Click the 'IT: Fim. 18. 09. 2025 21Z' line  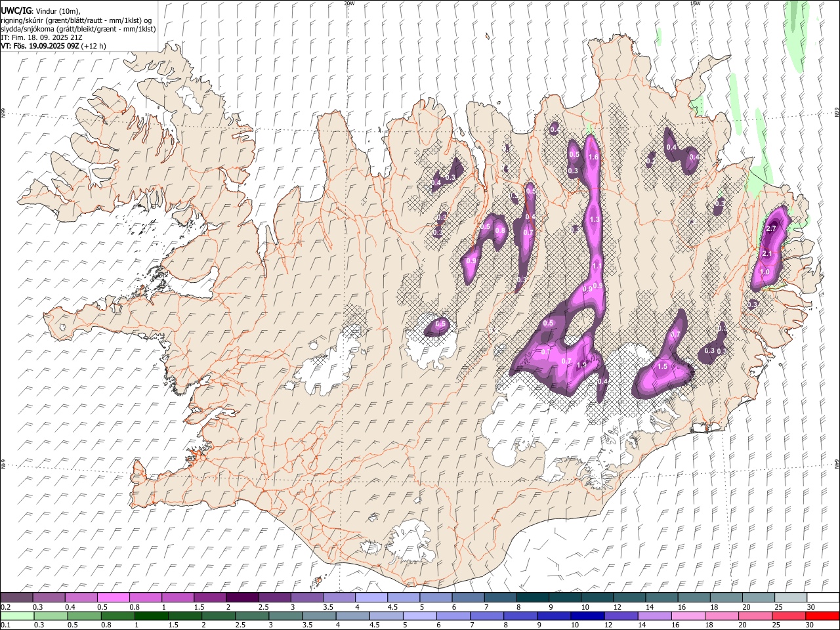pos(41,37)
